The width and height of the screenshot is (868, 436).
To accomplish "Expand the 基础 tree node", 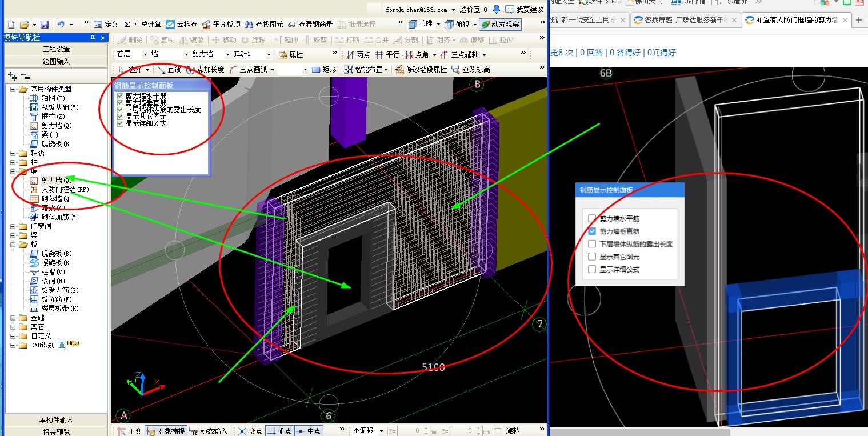I will [13, 318].
